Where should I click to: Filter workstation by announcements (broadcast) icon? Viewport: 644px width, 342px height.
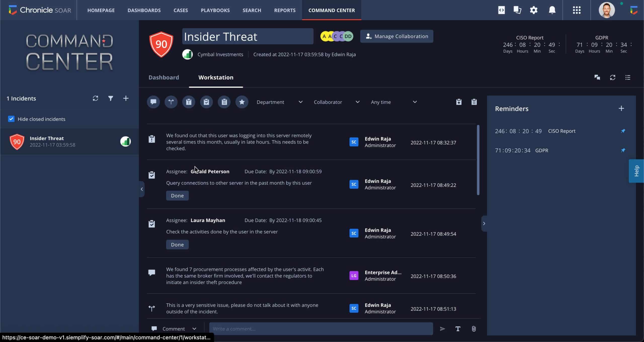[171, 102]
